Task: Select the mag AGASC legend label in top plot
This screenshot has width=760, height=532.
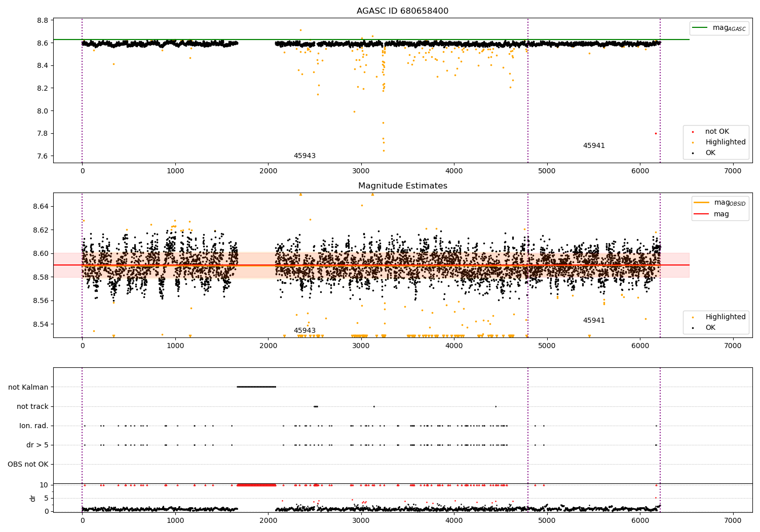Action: [x=729, y=28]
